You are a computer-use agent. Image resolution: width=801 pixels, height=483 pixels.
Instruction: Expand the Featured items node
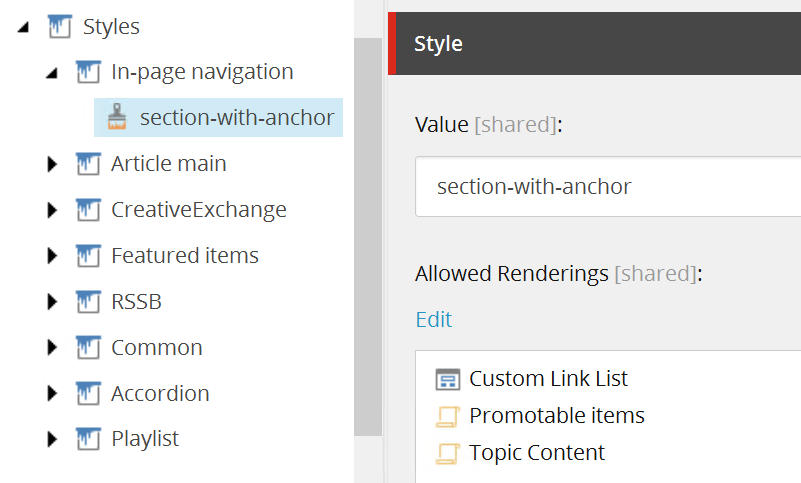(x=53, y=256)
